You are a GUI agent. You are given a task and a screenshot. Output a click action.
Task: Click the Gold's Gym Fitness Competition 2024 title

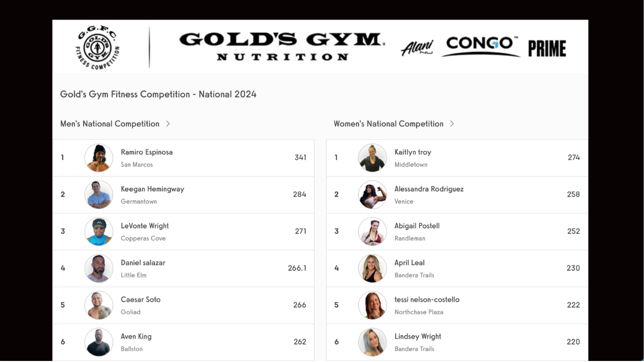[x=158, y=94]
